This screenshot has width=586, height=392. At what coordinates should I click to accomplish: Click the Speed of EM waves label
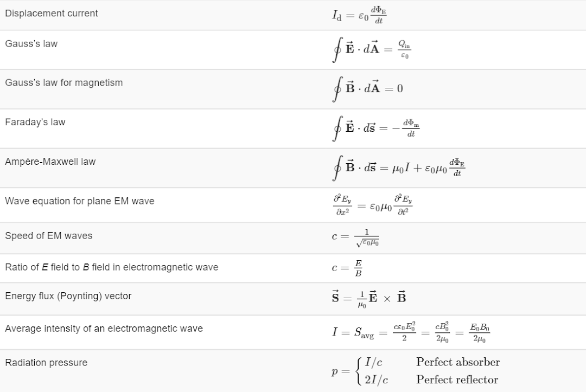tap(49, 236)
